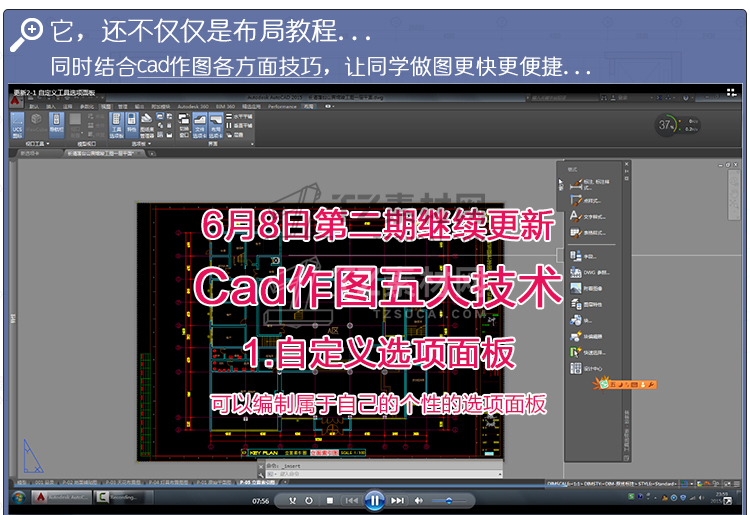Image resolution: width=750 pixels, height=515 pixels.
Task: Click the plus button to add drawing tab
Action: tap(152, 153)
